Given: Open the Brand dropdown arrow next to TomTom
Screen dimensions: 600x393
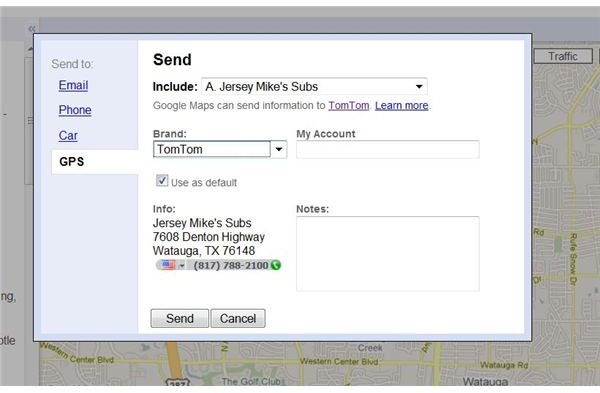Looking at the screenshot, I should click(279, 149).
